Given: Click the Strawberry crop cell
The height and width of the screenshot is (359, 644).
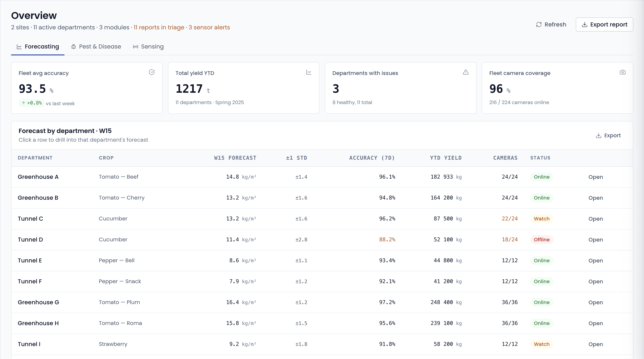Looking at the screenshot, I should click(113, 344).
